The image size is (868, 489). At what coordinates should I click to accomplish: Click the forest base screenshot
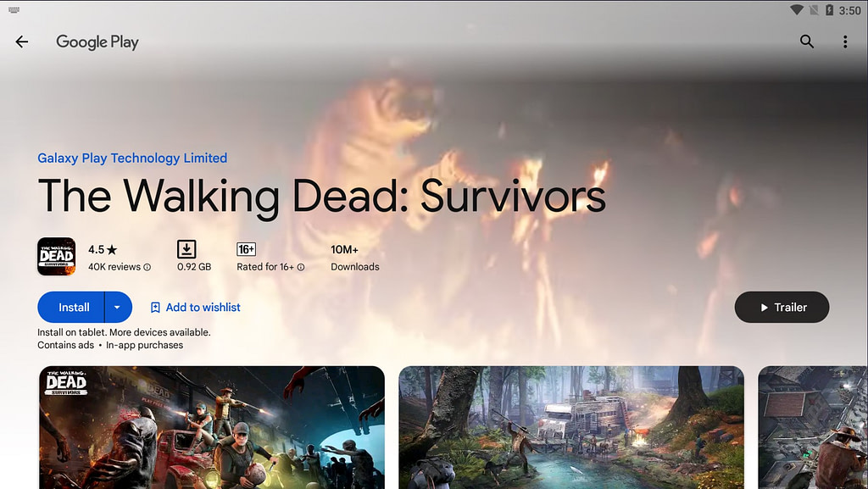click(570, 427)
